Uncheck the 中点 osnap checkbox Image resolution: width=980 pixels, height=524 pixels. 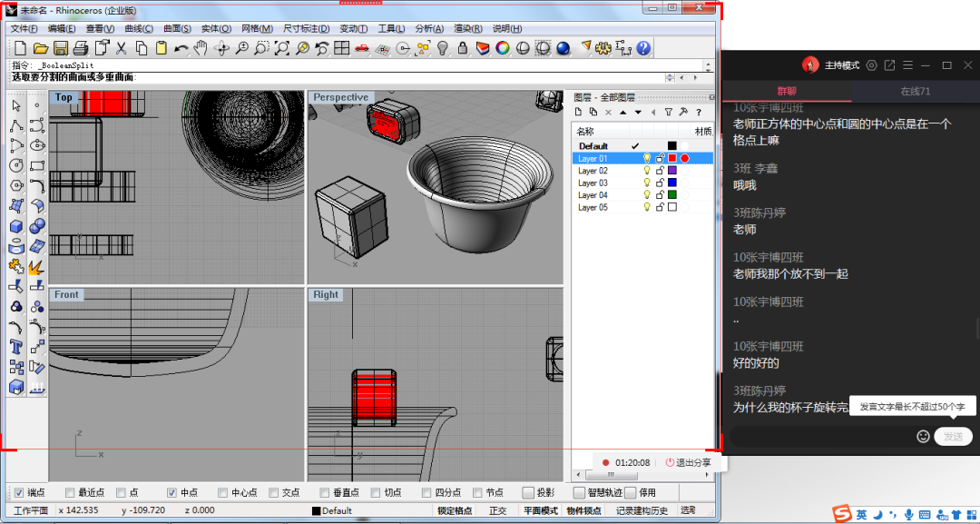(x=171, y=493)
